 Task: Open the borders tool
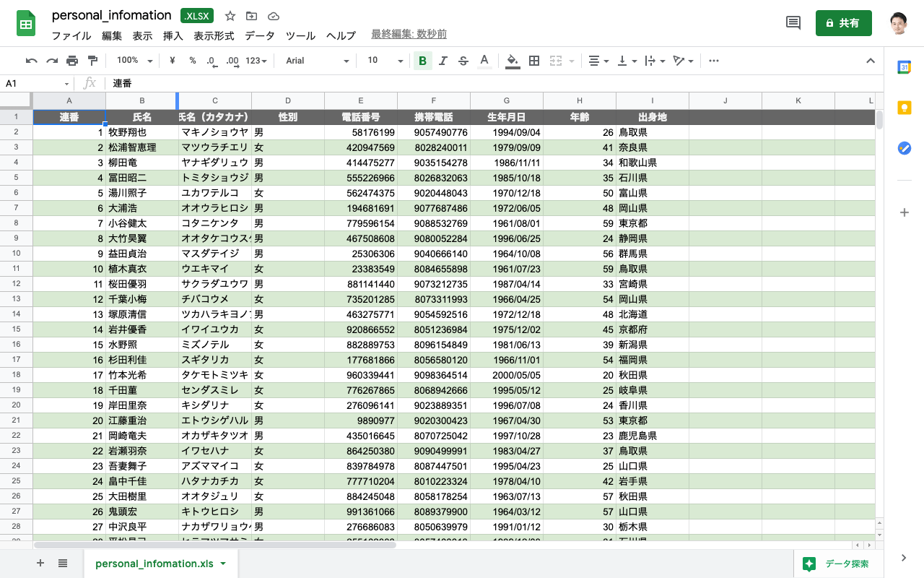pos(534,61)
